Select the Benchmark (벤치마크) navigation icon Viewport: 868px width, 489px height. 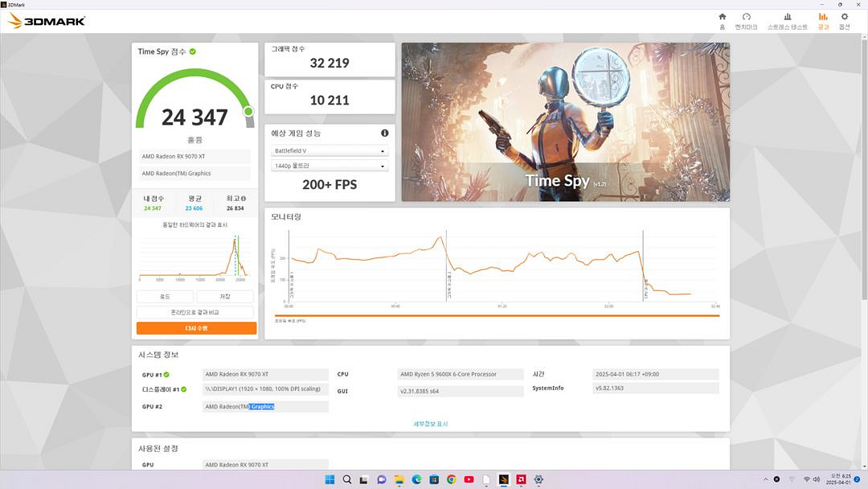[746, 18]
